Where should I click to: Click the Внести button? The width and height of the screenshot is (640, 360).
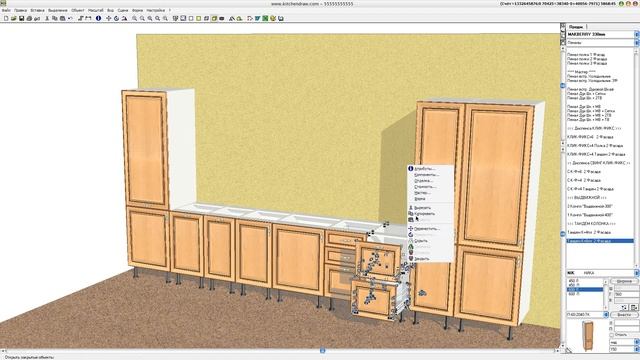pos(624,315)
